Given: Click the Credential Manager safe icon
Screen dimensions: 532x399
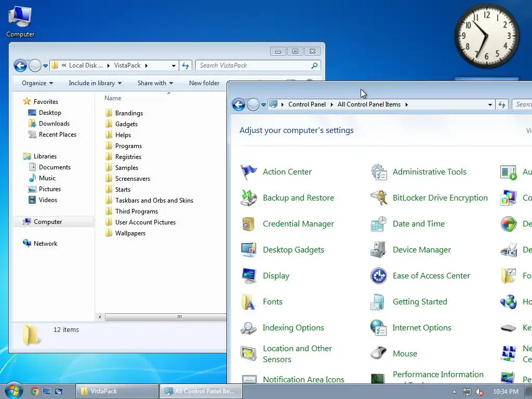Looking at the screenshot, I should pyautogui.click(x=249, y=224).
